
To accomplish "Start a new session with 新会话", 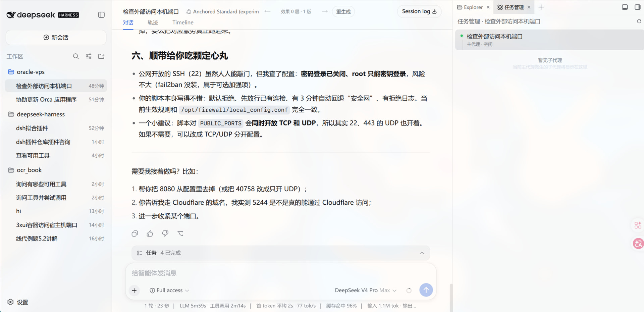I will pos(56,37).
